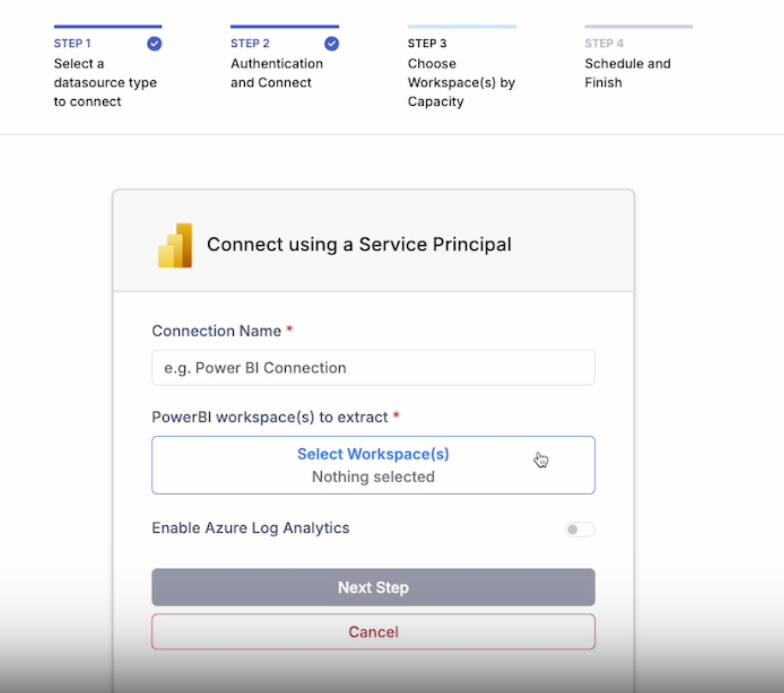The height and width of the screenshot is (693, 784).
Task: Click the Step 1 completed checkmark icon
Action: pyautogui.click(x=155, y=44)
